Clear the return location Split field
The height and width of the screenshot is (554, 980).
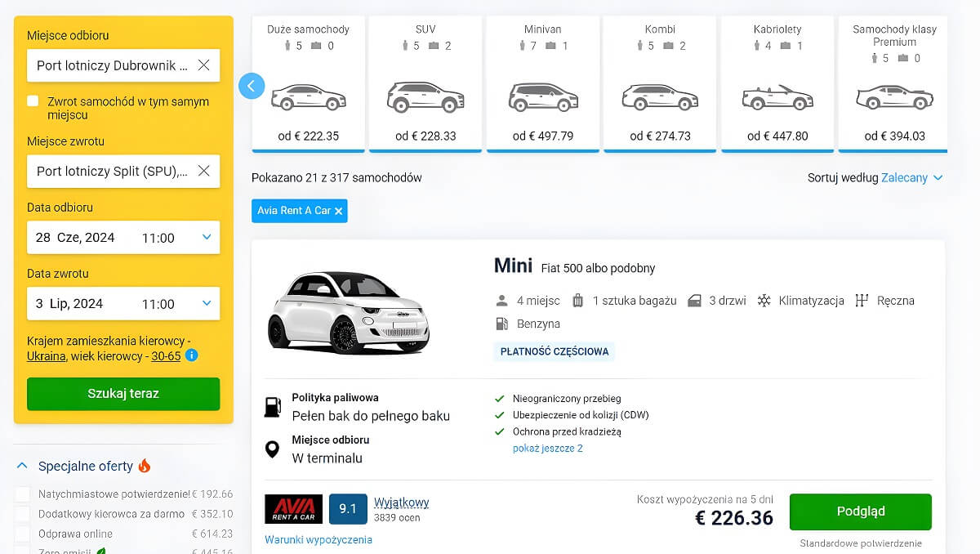[204, 171]
